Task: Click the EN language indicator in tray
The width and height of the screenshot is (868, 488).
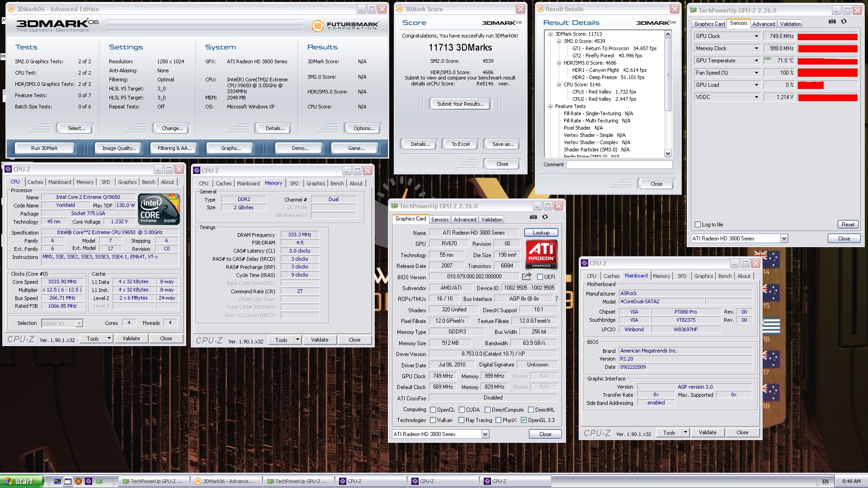Action: (825, 481)
